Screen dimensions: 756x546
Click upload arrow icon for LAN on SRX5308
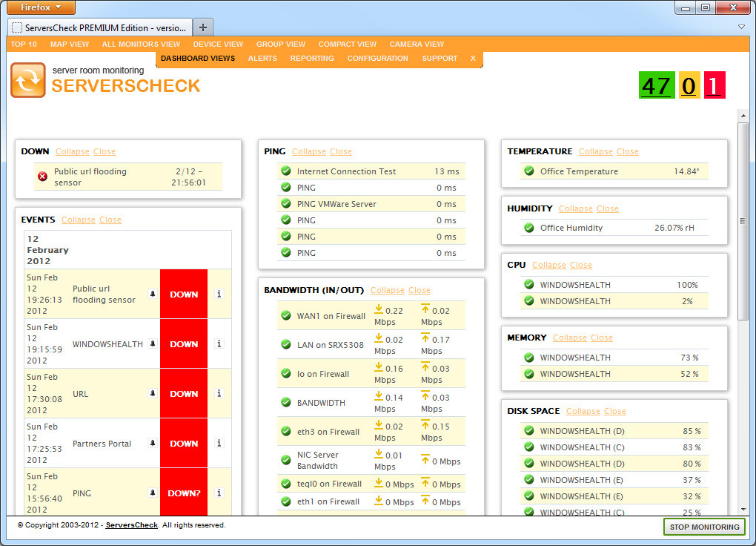point(425,338)
